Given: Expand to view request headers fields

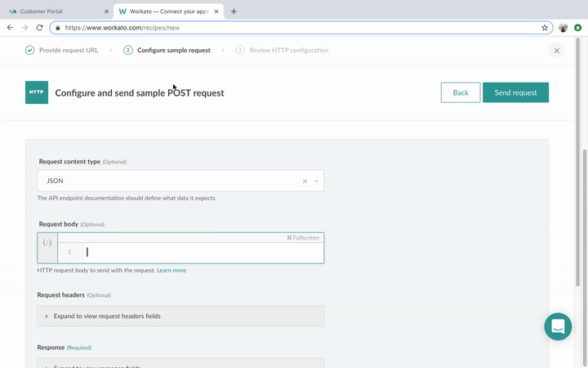Looking at the screenshot, I should pyautogui.click(x=180, y=316).
